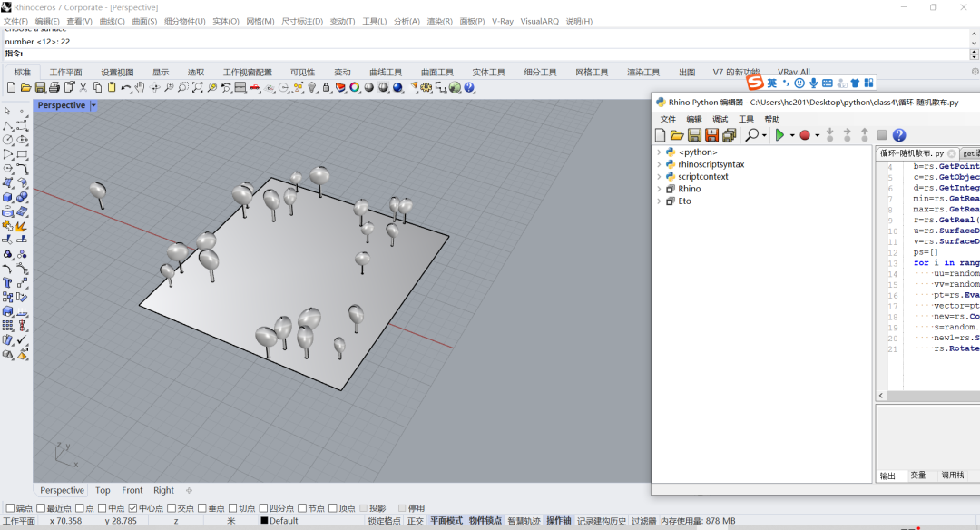Click the blue render sphere icon
The image size is (980, 530).
397,87
